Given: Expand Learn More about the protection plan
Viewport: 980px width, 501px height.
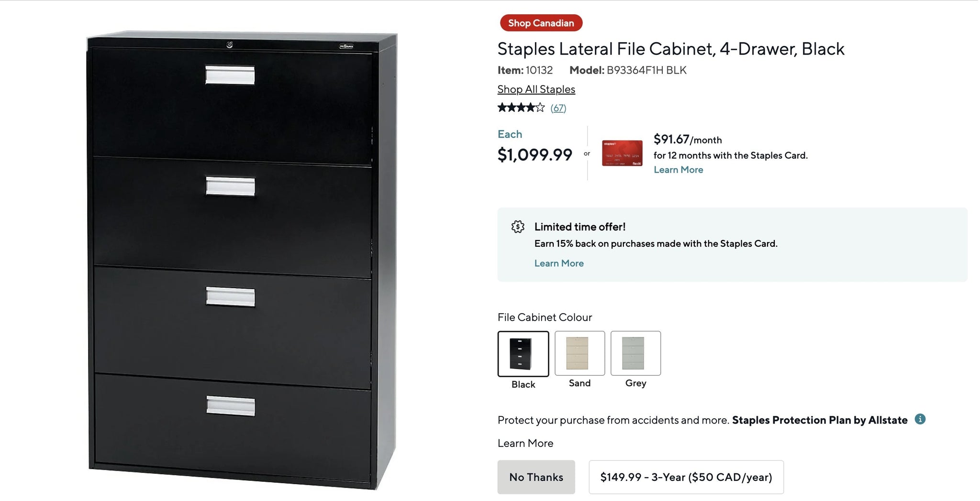Looking at the screenshot, I should pyautogui.click(x=525, y=443).
